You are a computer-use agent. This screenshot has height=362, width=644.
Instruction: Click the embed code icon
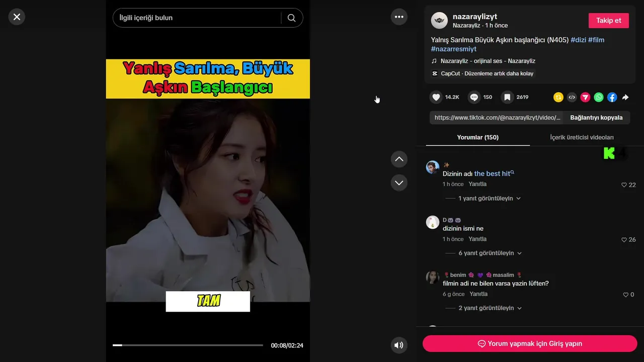572,98
